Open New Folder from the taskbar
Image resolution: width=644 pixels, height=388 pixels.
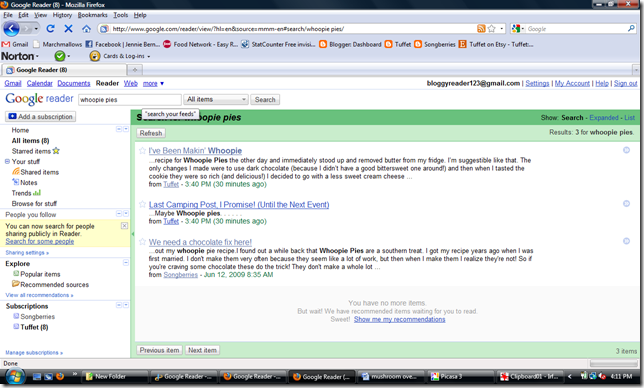coord(116,376)
